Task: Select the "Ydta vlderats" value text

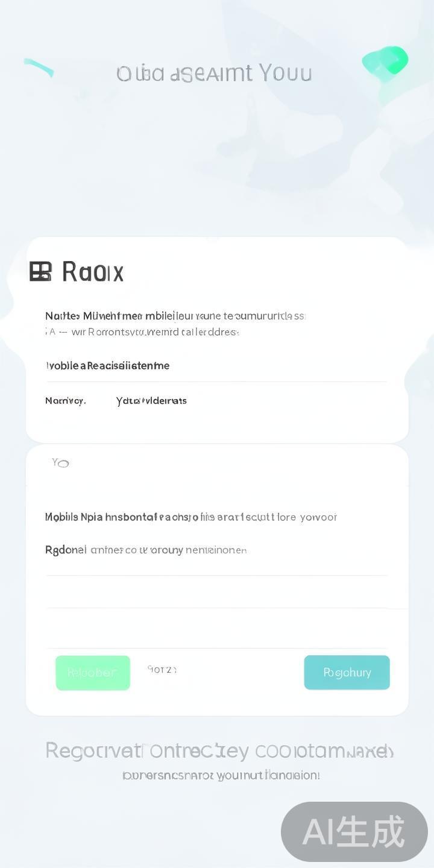Action: 151,401
